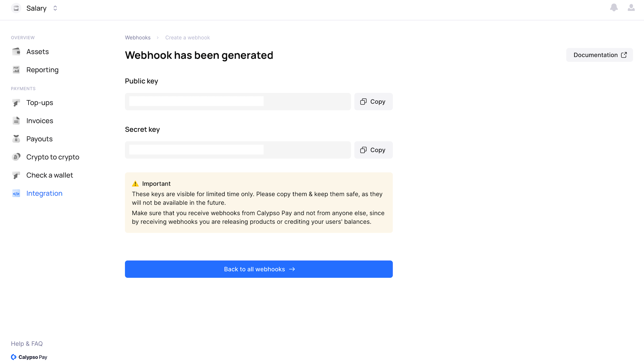Viewport: 644px width, 361px height.
Task: Click the notification bell icon
Action: pyautogui.click(x=614, y=8)
